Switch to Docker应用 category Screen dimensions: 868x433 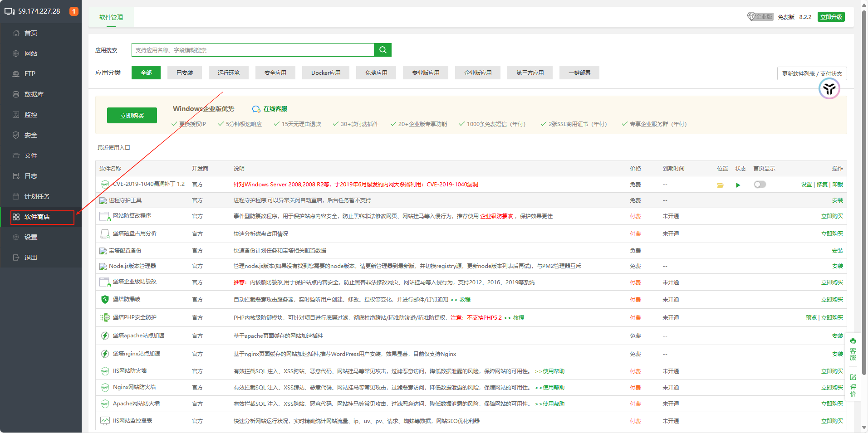tap(326, 73)
